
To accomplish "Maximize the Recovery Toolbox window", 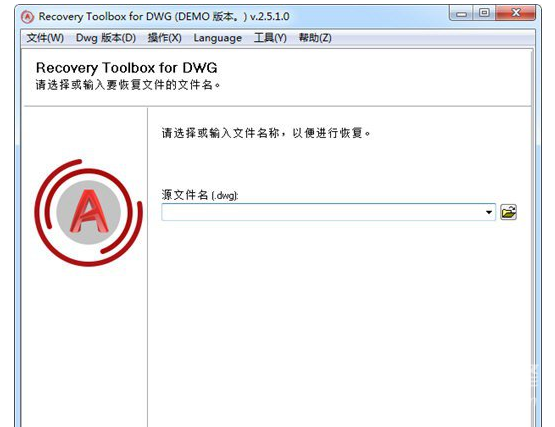I will coord(484,13).
